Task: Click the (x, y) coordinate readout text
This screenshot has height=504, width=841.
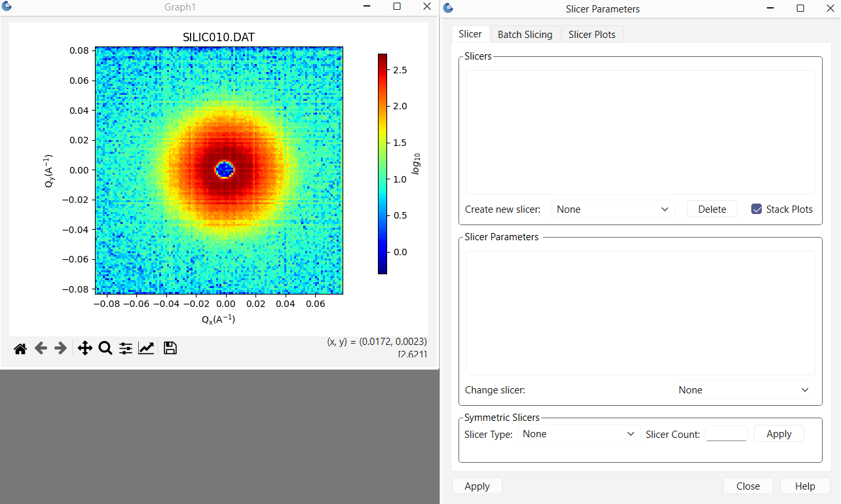Action: [x=377, y=342]
